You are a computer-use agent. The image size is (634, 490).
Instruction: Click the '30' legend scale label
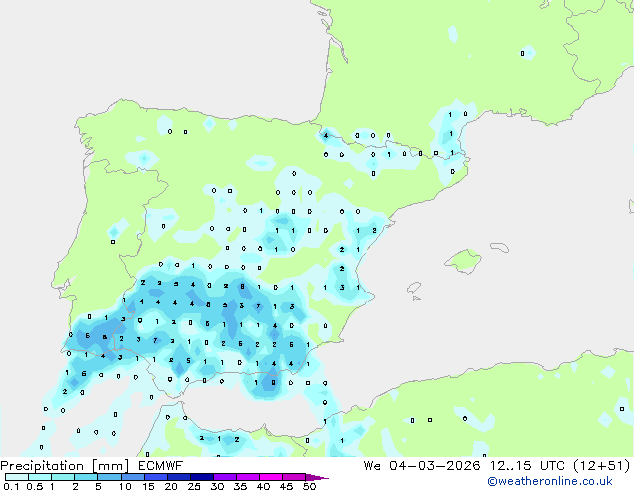[x=217, y=486]
